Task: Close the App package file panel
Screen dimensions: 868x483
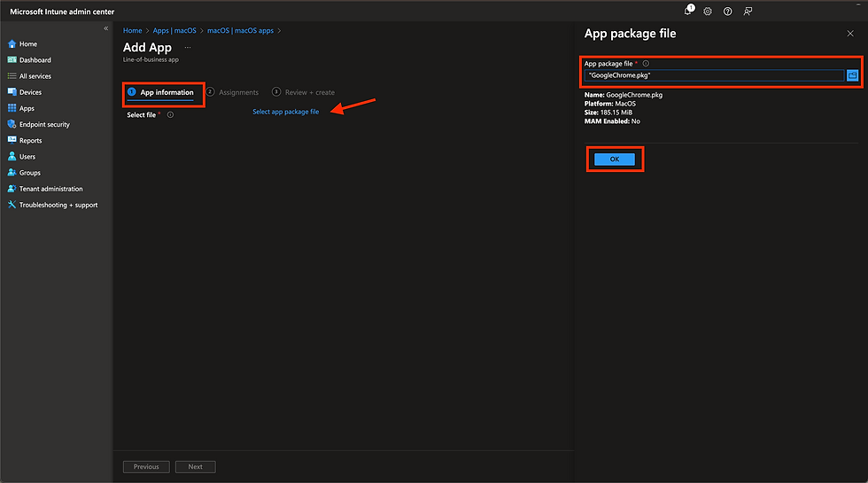Action: 850,34
